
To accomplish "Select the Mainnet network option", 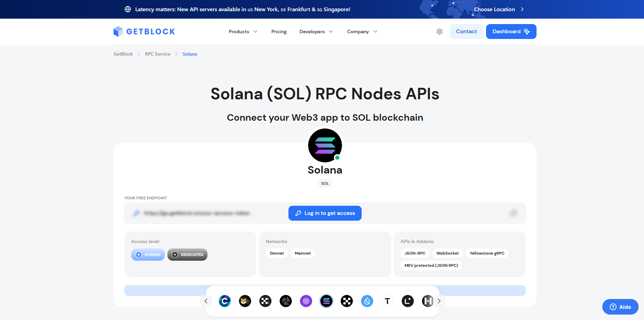I will [303, 253].
